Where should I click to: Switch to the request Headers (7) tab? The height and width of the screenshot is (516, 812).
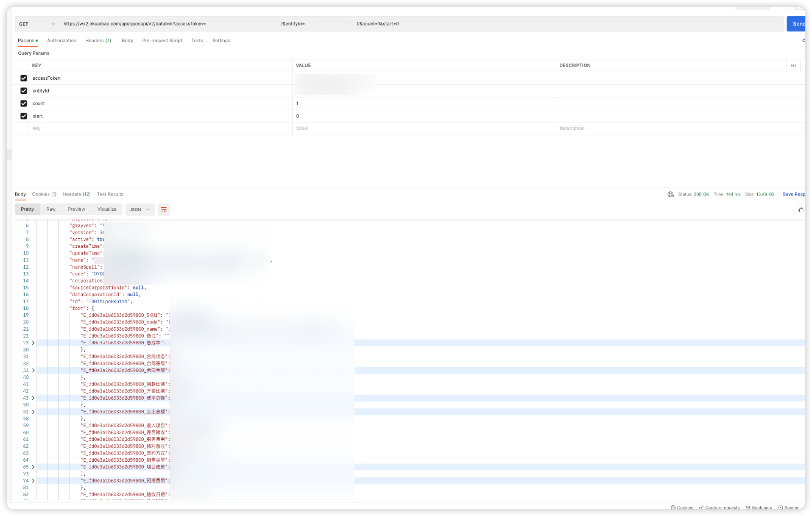[98, 41]
